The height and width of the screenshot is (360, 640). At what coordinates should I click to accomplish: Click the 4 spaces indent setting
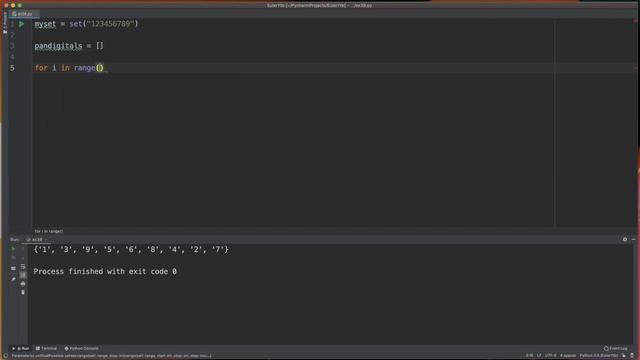[568, 356]
